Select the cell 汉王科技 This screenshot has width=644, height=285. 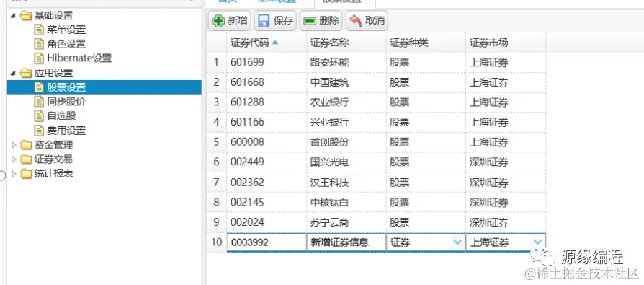[346, 183]
